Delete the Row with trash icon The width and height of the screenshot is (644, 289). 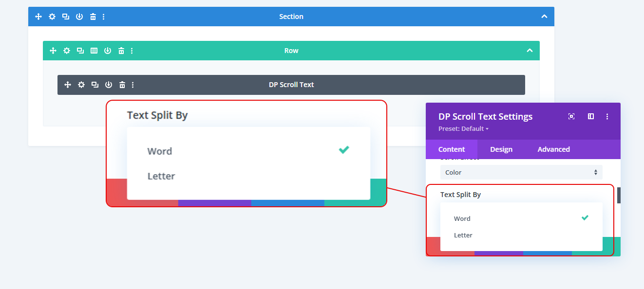click(121, 51)
